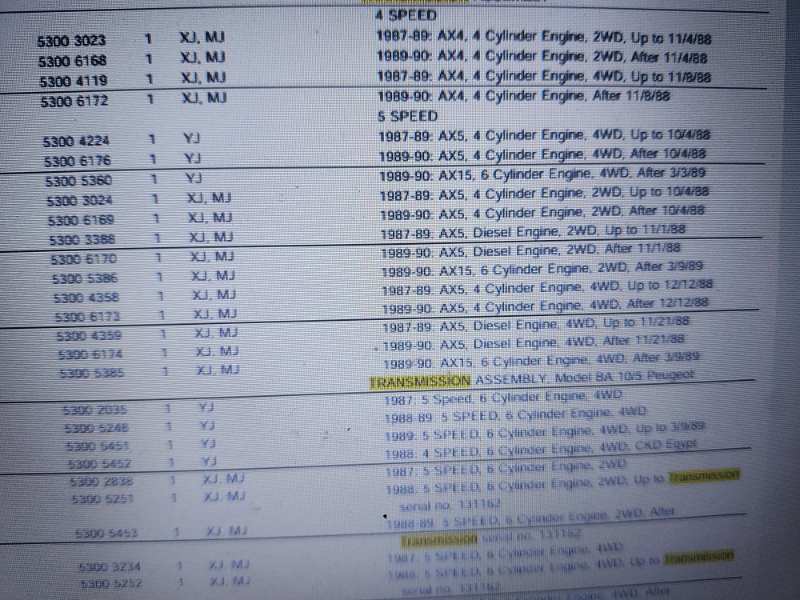The image size is (800, 600).
Task: Select part number 5300 5386
Action: tap(84, 277)
